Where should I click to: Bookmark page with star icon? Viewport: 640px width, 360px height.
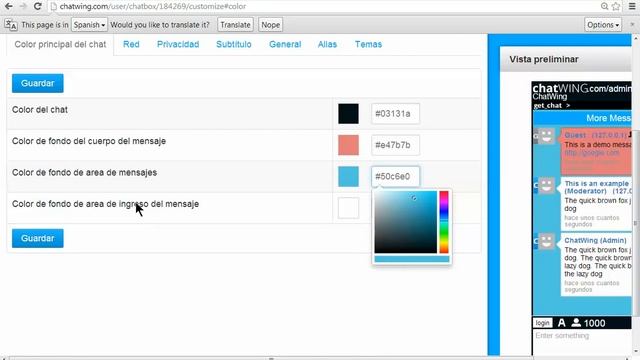click(616, 6)
